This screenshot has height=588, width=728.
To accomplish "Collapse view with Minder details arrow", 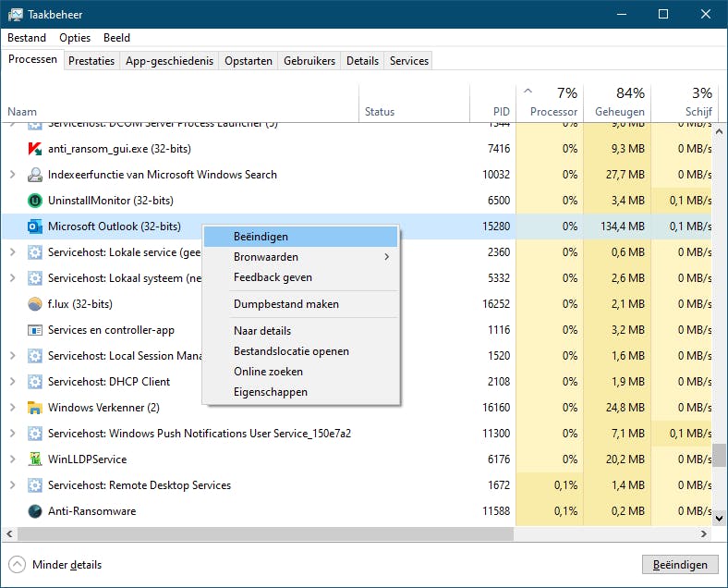I will [x=18, y=565].
